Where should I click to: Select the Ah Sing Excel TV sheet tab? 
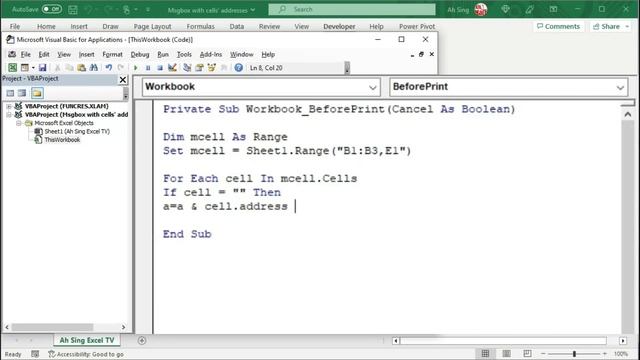tap(87, 340)
